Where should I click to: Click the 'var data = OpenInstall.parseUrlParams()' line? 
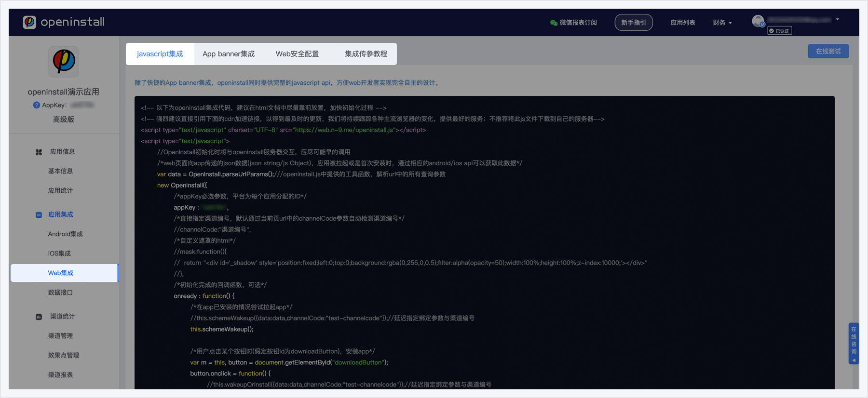point(216,174)
